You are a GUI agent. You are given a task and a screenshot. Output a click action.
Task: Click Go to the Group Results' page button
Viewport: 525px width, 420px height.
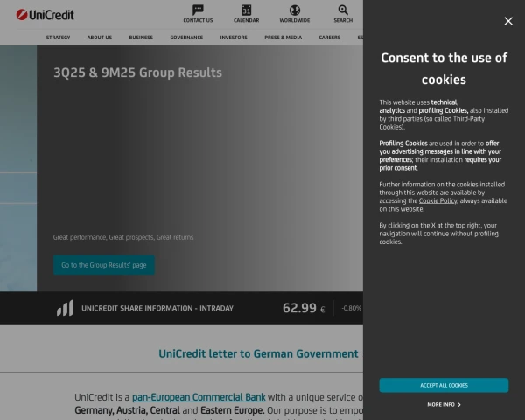tap(104, 265)
